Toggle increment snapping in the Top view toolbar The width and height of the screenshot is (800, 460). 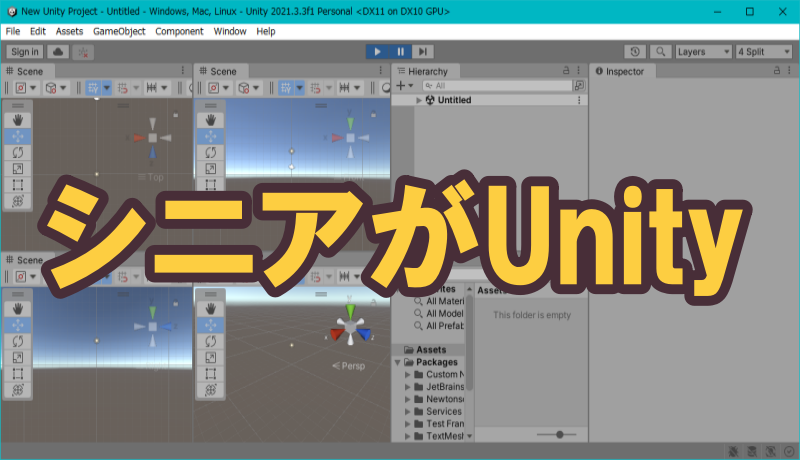122,88
